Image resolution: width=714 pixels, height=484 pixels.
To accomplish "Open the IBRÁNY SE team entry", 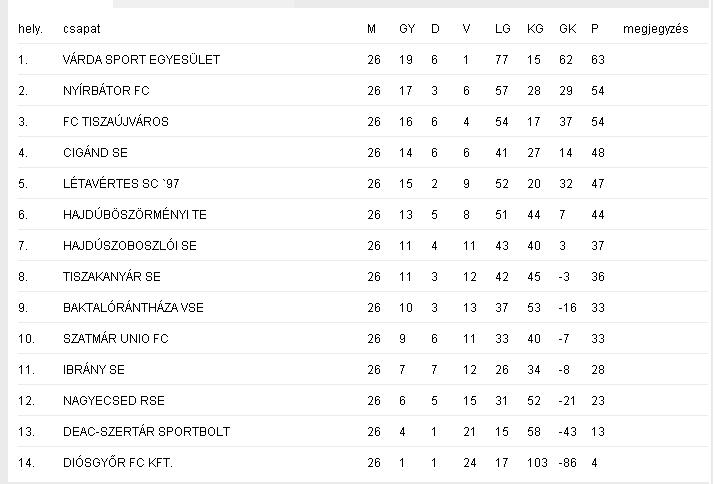I will (x=94, y=369).
